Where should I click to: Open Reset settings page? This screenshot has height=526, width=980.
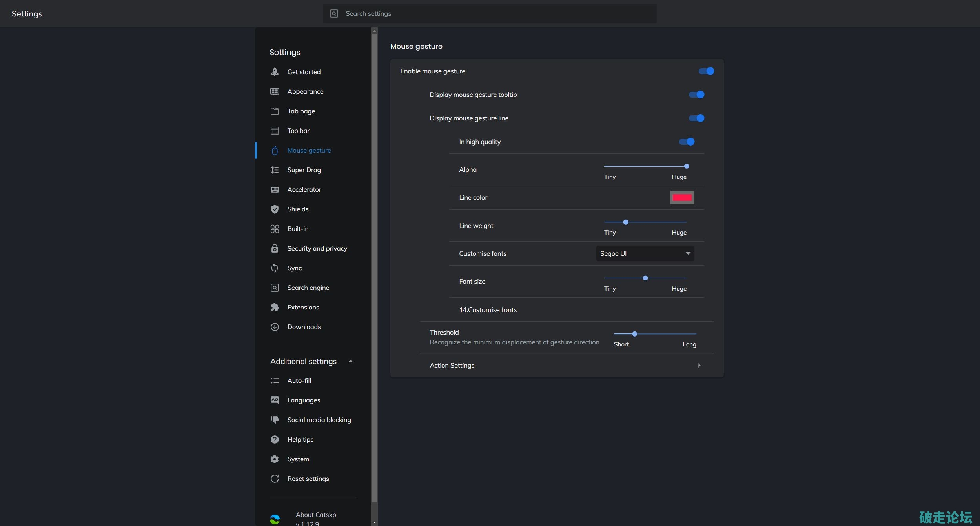tap(308, 479)
